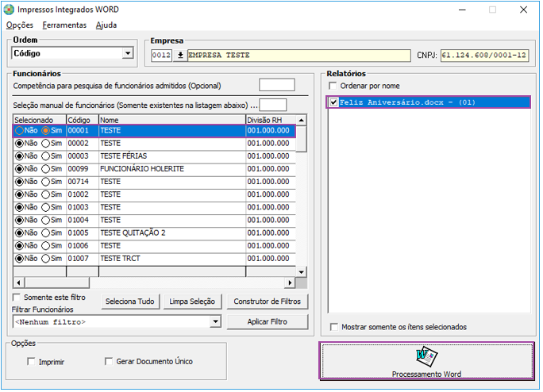Click code cell 00714
This screenshot has width=543, height=392.
83,183
